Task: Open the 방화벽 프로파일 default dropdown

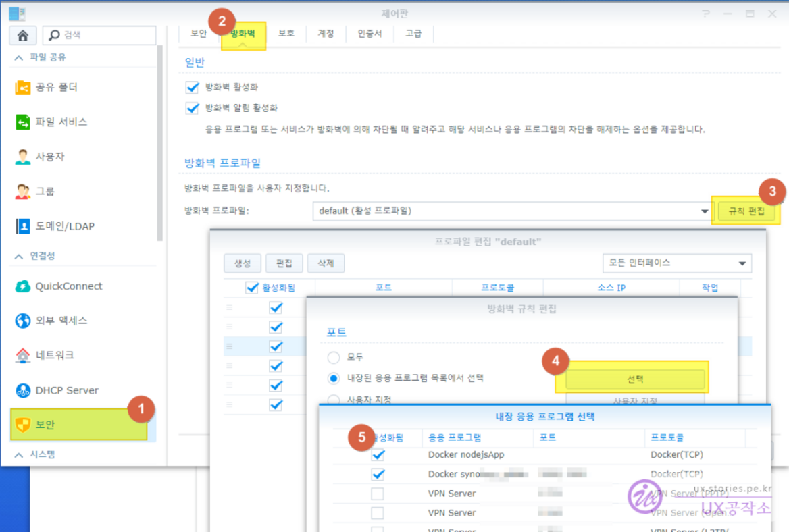Action: (511, 211)
